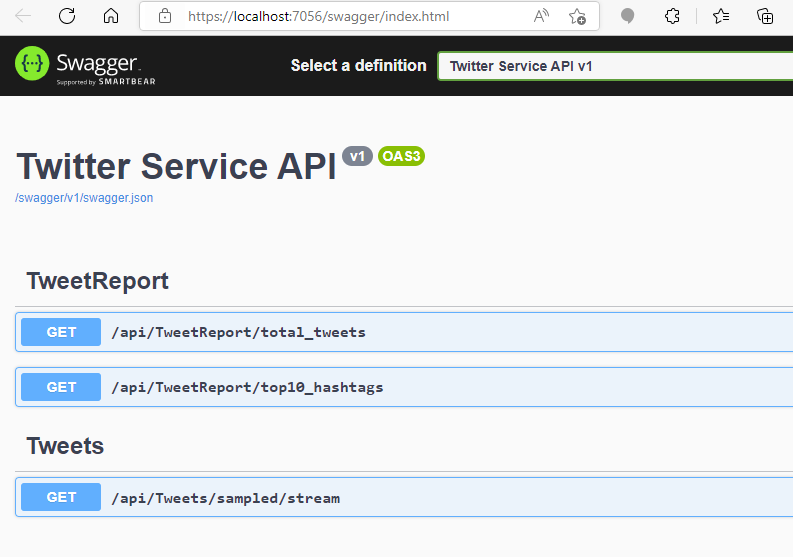Expand the GET total_tweets endpoint
The width and height of the screenshot is (793, 557).
click(404, 332)
